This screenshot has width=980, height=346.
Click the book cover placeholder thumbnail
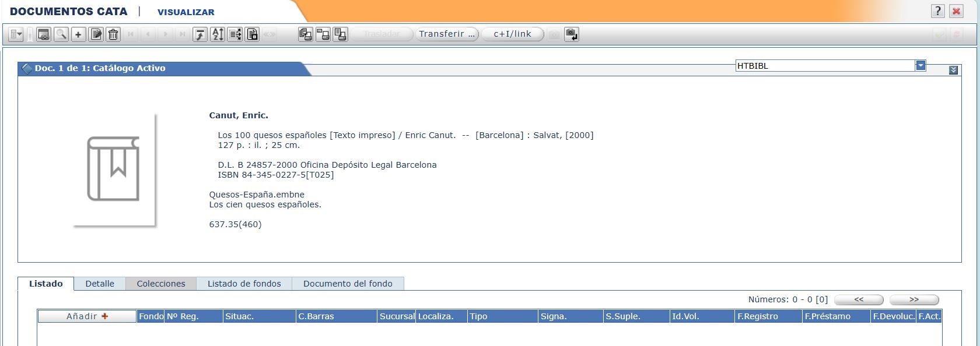pyautogui.click(x=114, y=170)
